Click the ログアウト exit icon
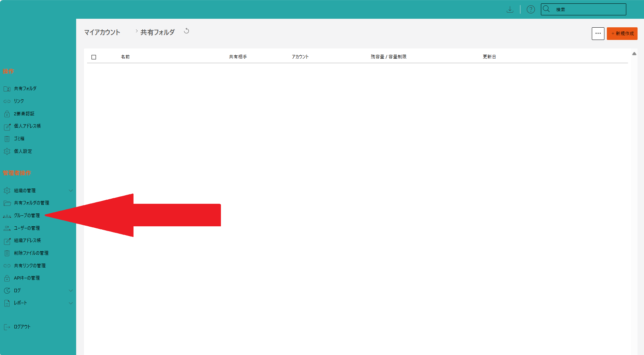Viewport: 644px width, 355px height. [7, 327]
